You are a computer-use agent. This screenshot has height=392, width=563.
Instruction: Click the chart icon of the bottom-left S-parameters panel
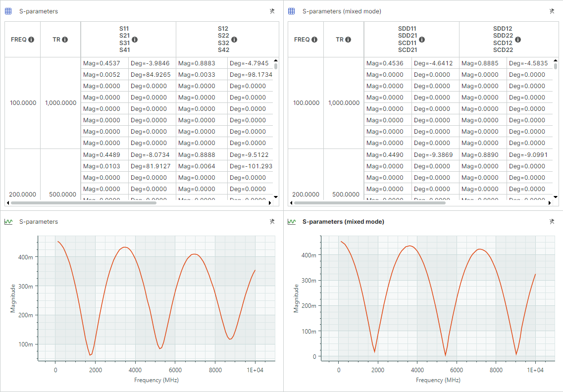pyautogui.click(x=8, y=221)
